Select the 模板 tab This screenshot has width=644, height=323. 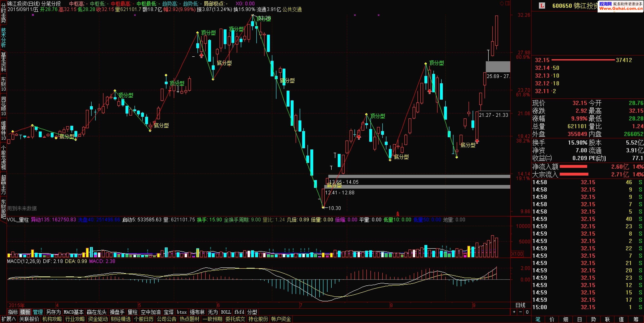point(25,312)
